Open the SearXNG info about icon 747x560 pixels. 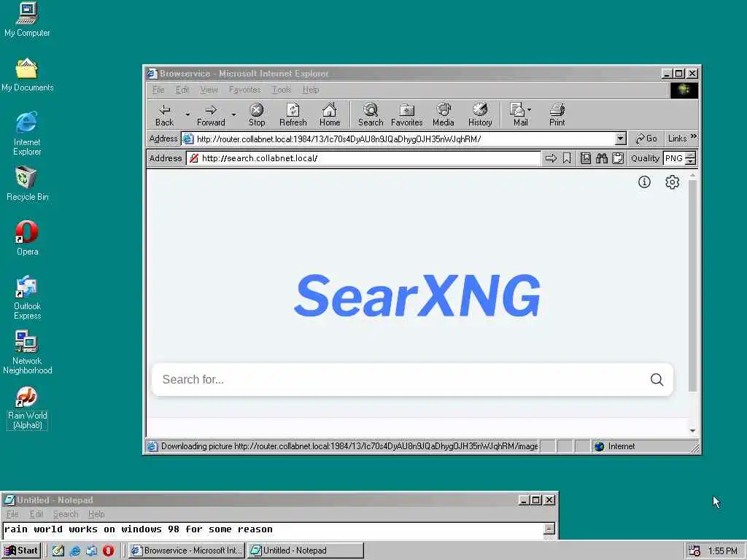[644, 182]
